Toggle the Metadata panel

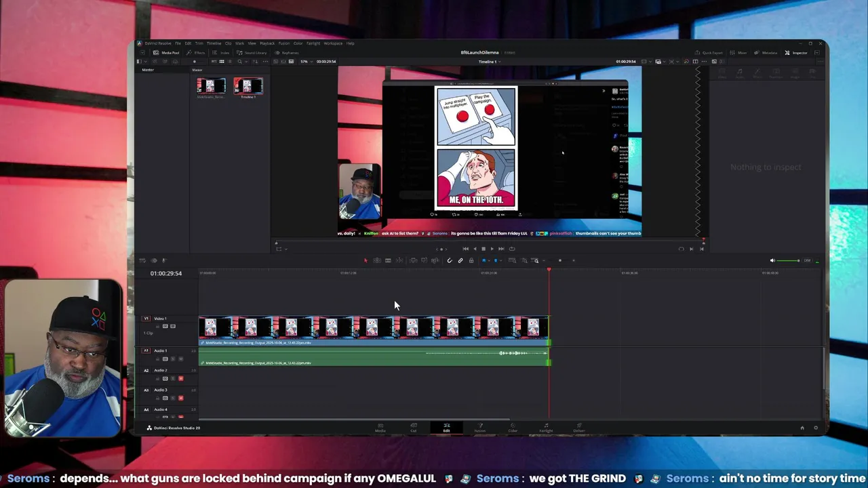pyautogui.click(x=766, y=53)
